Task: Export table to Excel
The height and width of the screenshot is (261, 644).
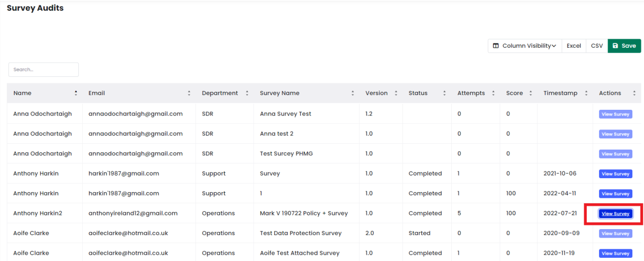Action: pyautogui.click(x=574, y=46)
